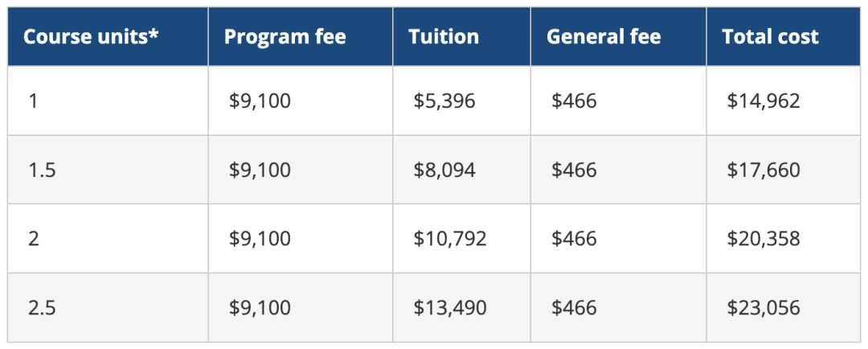Click the Total cost column header
The width and height of the screenshot is (868, 349).
click(784, 36)
